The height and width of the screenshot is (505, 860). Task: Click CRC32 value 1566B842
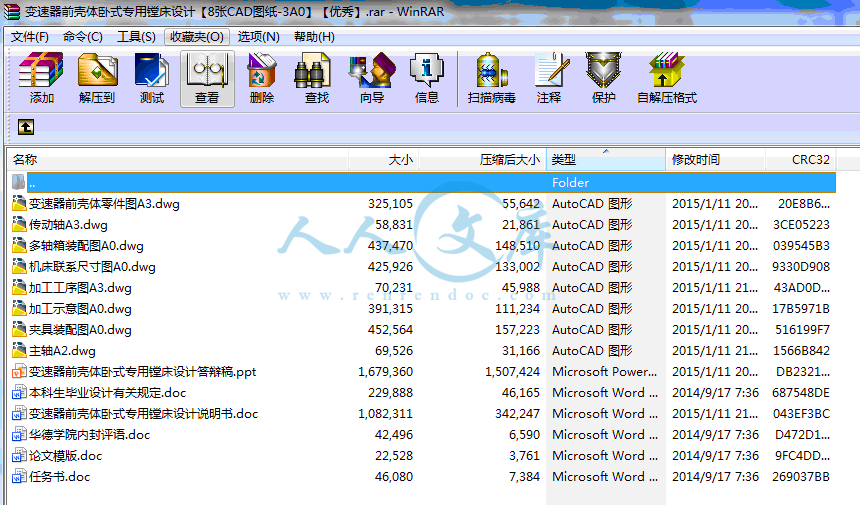click(x=801, y=350)
